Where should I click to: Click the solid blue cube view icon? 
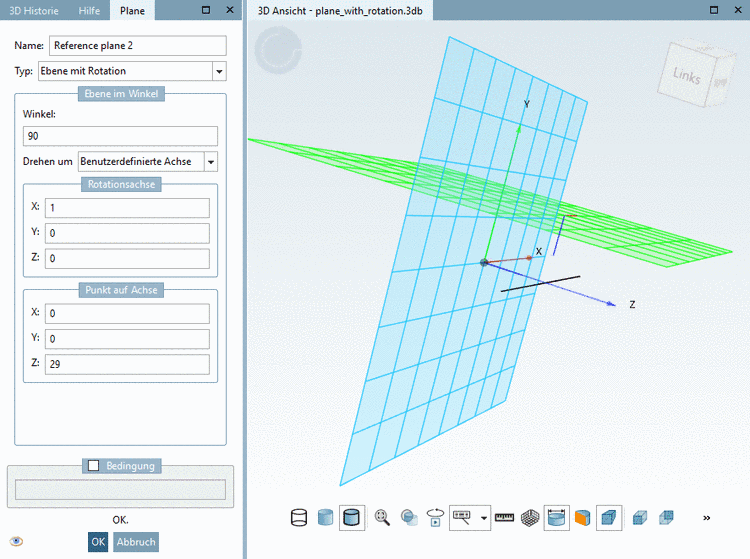609,518
